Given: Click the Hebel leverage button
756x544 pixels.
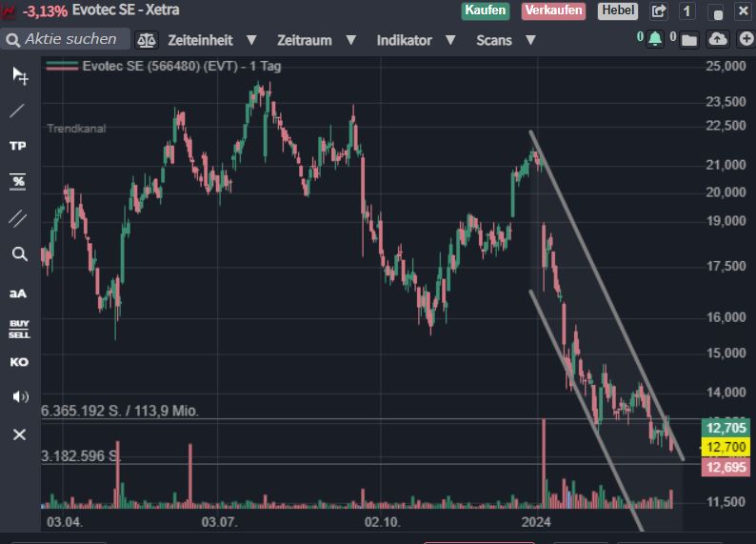Looking at the screenshot, I should [617, 10].
